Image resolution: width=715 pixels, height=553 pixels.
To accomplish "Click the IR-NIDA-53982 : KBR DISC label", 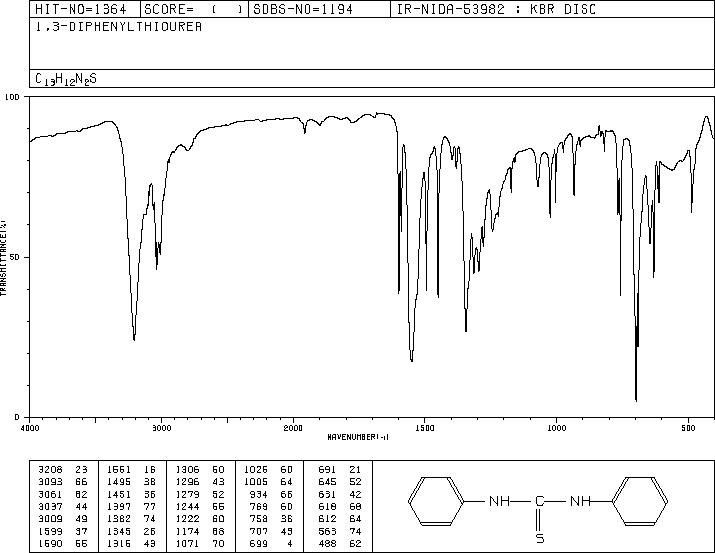I will point(496,9).
